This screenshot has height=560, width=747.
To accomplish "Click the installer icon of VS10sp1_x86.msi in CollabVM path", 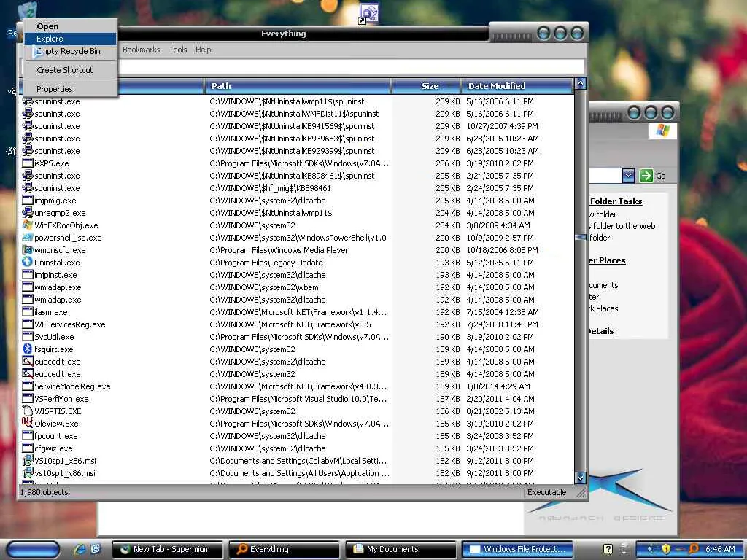I will [x=27, y=460].
